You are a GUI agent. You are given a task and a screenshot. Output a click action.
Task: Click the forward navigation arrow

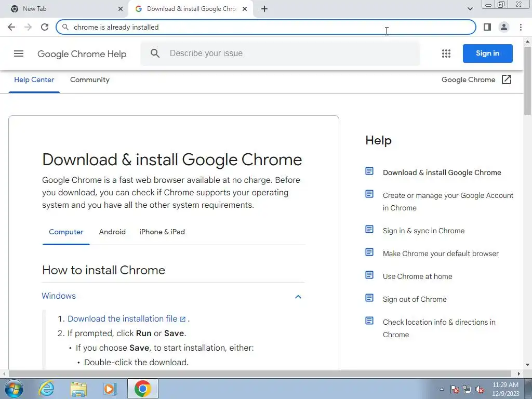click(x=28, y=27)
